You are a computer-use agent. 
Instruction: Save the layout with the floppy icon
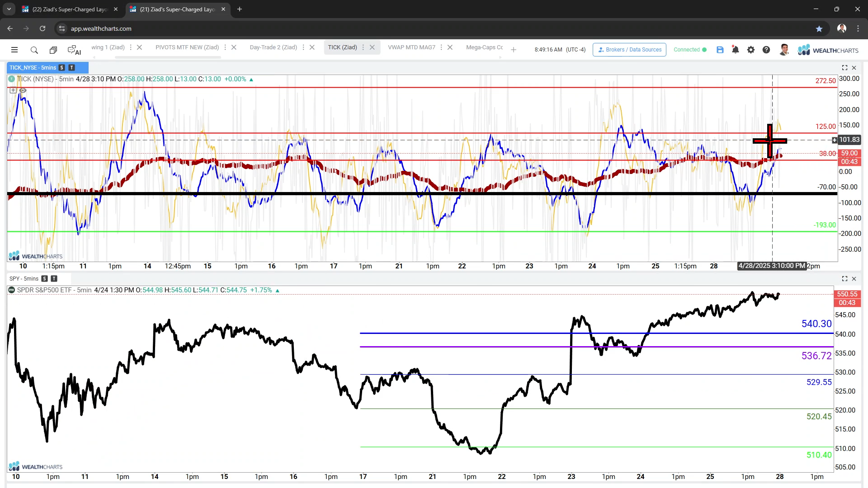(x=720, y=50)
